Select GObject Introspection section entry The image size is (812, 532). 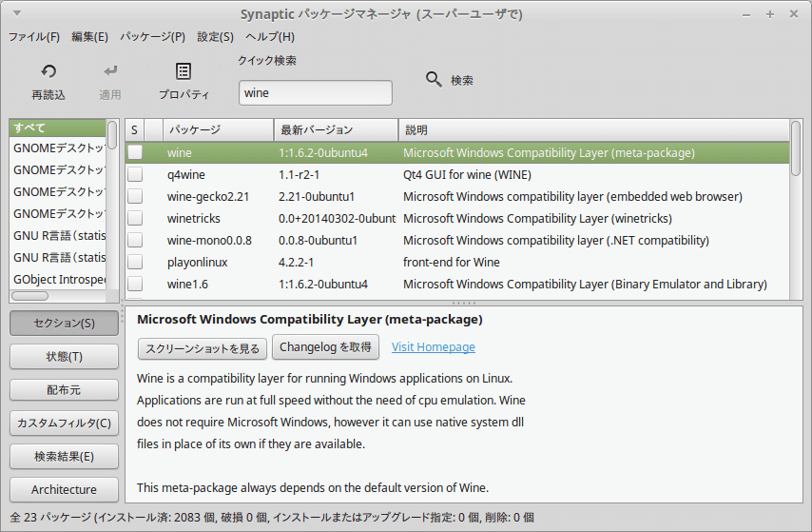[58, 279]
